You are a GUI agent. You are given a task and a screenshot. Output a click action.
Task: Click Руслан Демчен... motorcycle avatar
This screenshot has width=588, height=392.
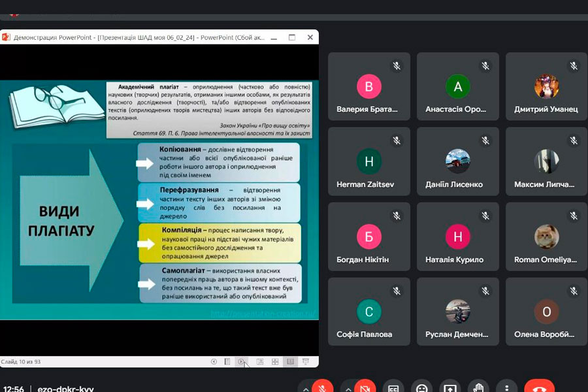tap(458, 312)
